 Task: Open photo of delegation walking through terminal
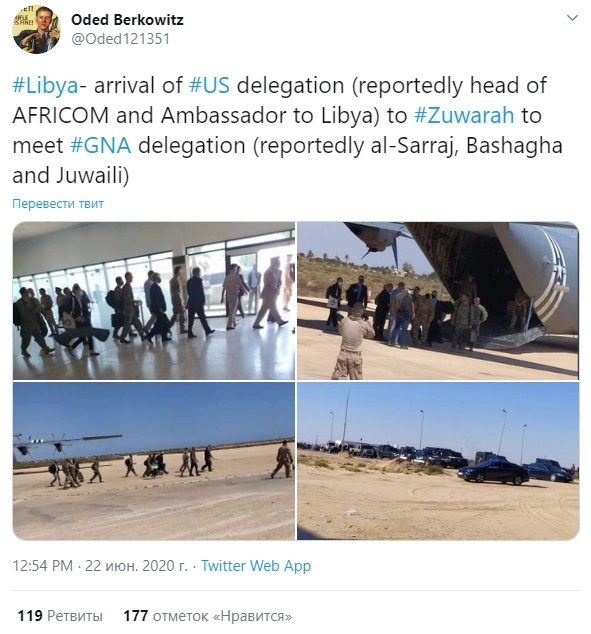click(x=154, y=300)
